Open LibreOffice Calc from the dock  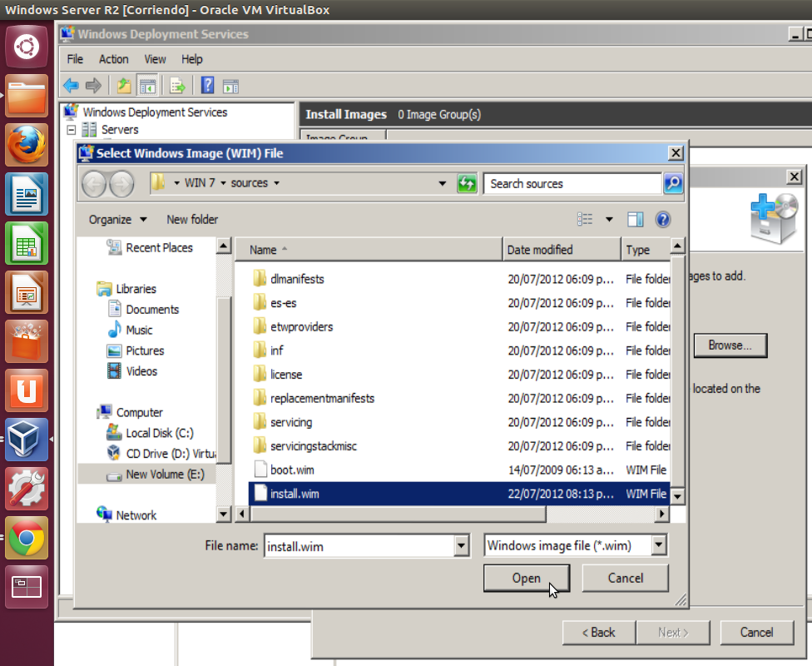(27, 244)
